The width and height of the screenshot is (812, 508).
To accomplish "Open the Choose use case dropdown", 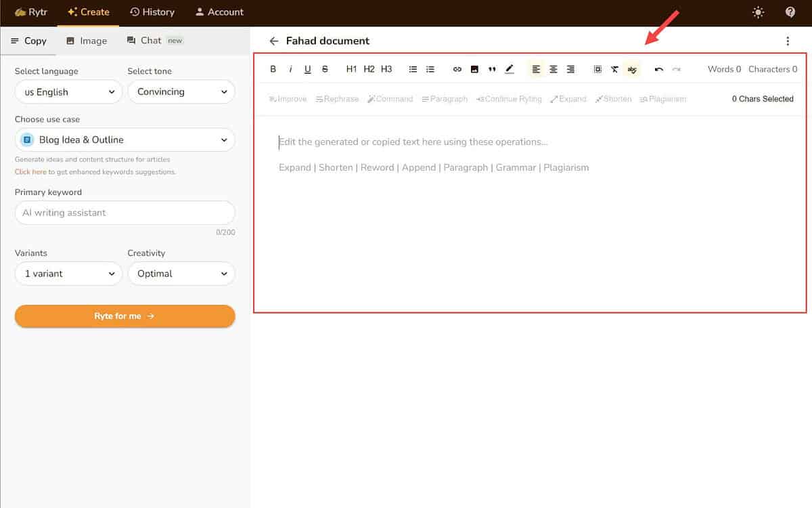I will 125,140.
